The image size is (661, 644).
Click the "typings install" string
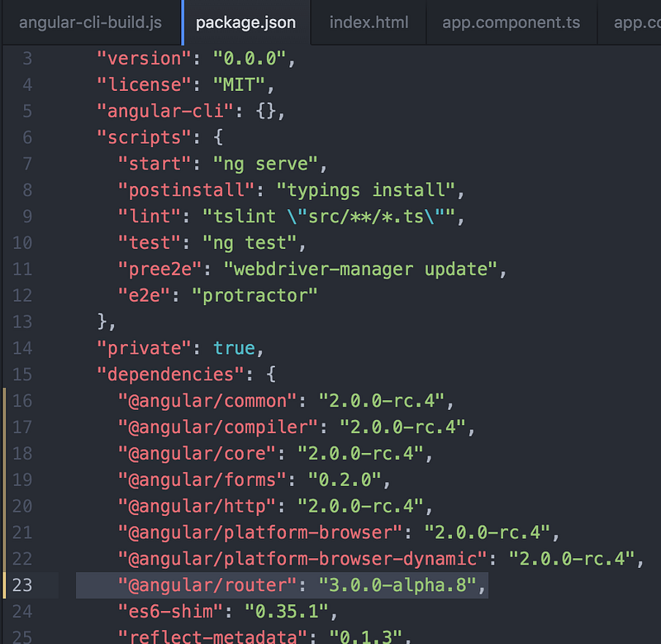point(366,190)
